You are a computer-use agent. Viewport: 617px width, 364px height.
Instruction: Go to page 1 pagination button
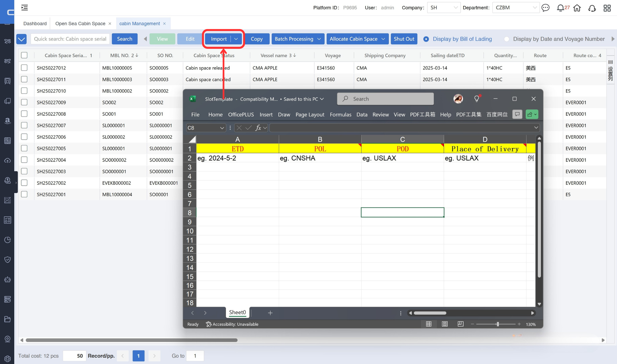[x=138, y=356]
